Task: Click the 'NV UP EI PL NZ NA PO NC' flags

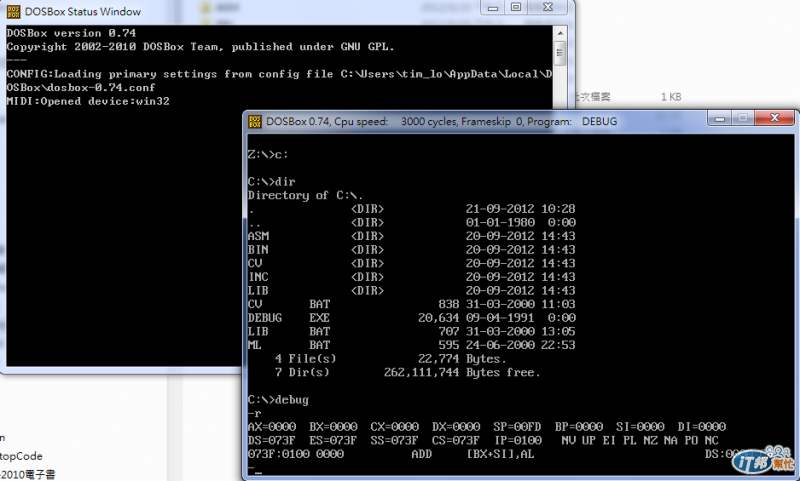Action: click(x=640, y=441)
